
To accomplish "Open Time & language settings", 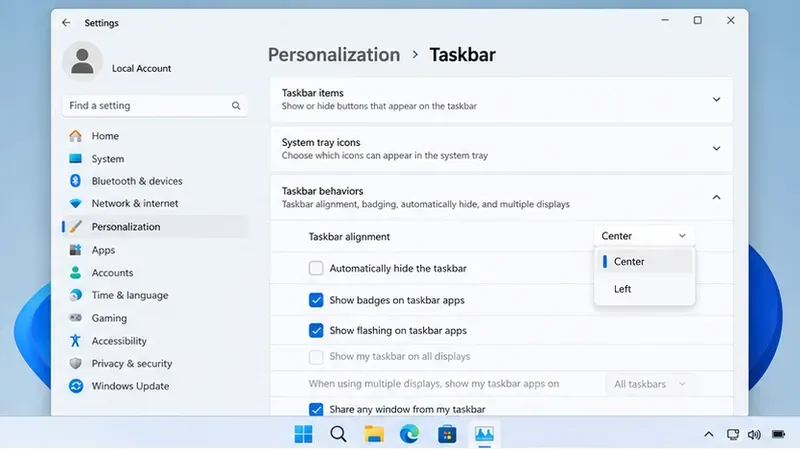I will pos(155,295).
